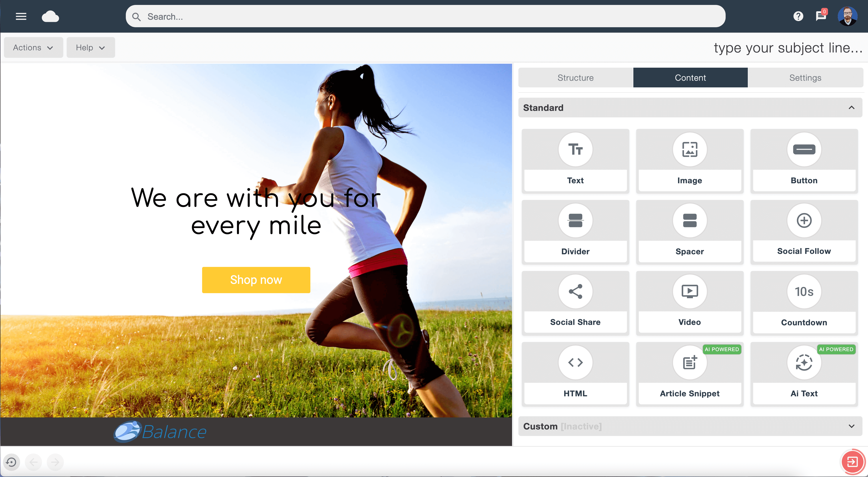Image resolution: width=868 pixels, height=477 pixels.
Task: Switch to the Settings tab
Action: pos(805,78)
